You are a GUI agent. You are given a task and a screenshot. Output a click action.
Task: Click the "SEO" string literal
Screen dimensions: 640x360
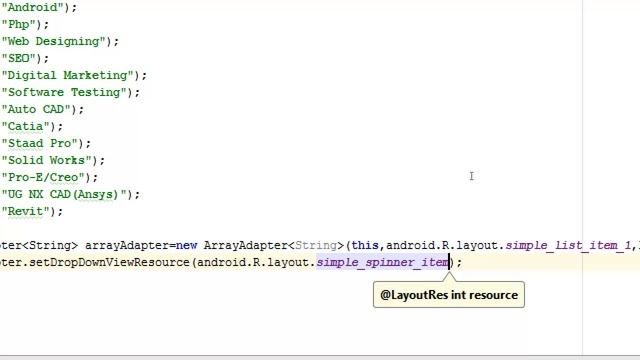pos(19,58)
